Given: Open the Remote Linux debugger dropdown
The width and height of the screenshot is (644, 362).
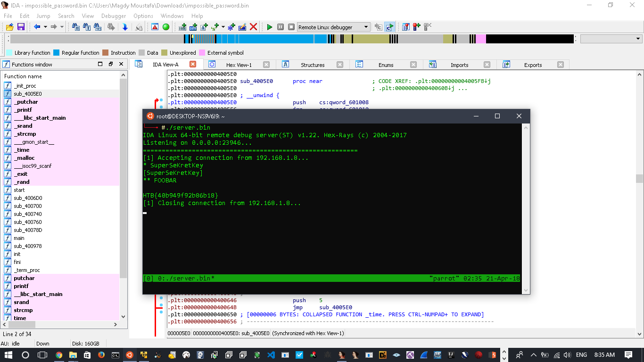Looking at the screenshot, I should 333,27.
